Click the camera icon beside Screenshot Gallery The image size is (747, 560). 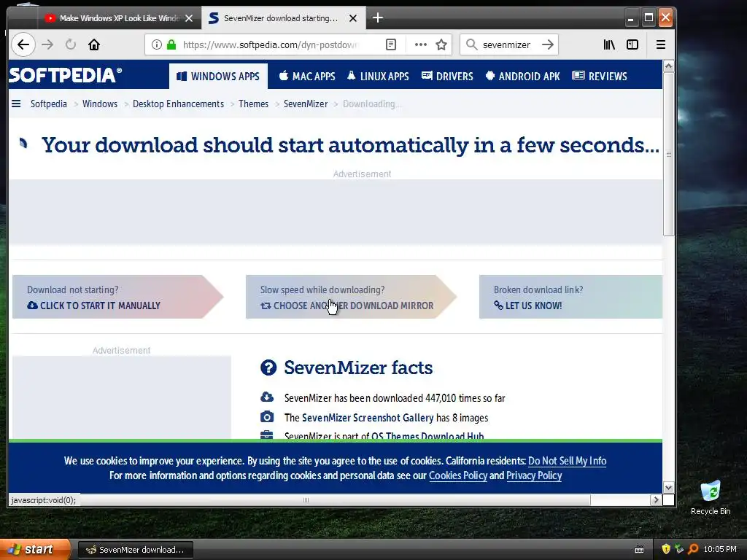(x=267, y=417)
